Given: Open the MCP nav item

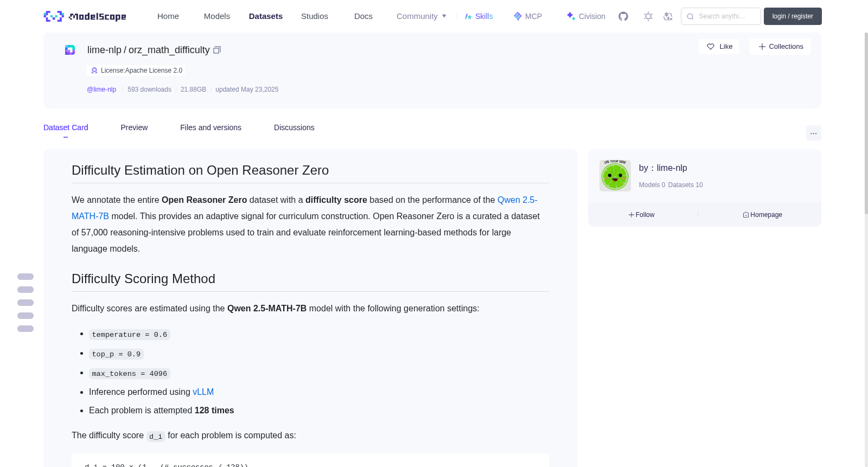Looking at the screenshot, I should pos(528,16).
